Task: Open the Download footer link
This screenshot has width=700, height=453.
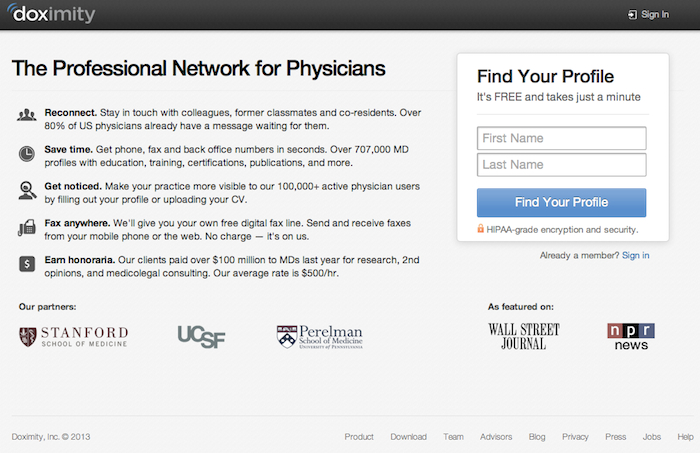Action: [408, 436]
